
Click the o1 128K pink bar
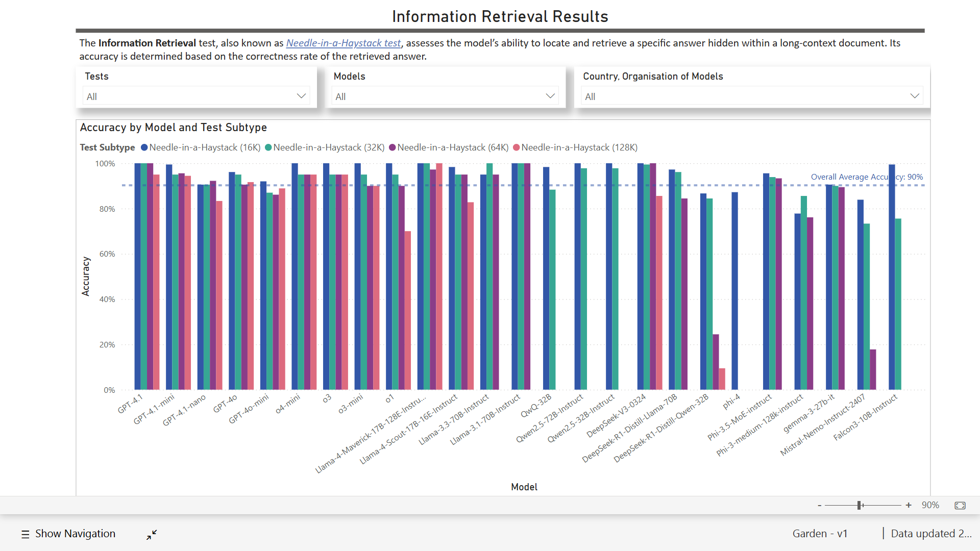point(408,310)
